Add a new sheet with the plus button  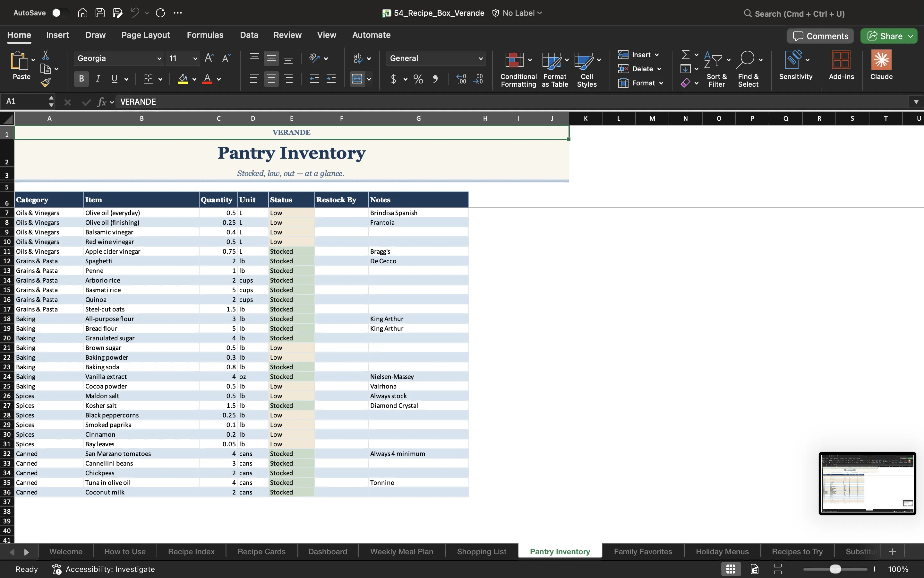click(892, 551)
